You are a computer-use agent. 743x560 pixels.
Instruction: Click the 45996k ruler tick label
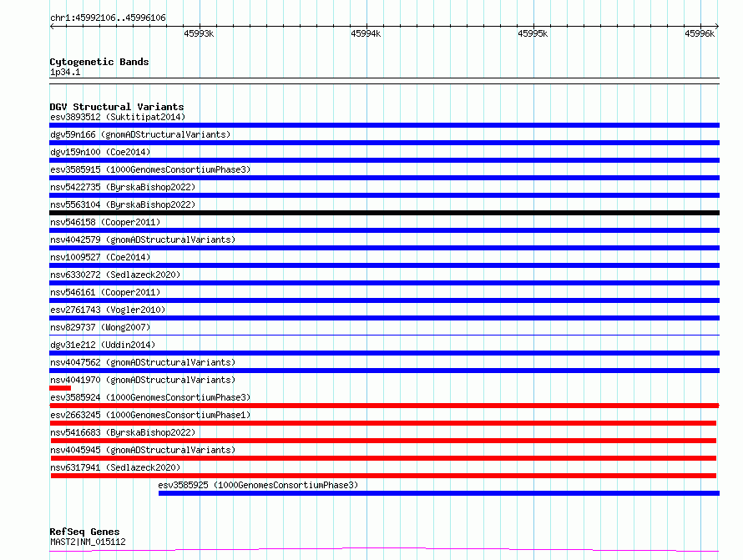(700, 33)
